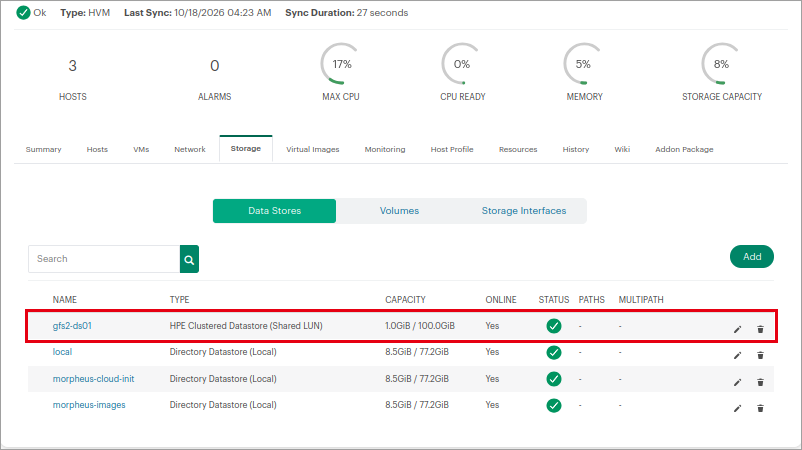The height and width of the screenshot is (450, 802).
Task: Edit the gfs2-ds01 datastore pencil icon
Action: 737,329
